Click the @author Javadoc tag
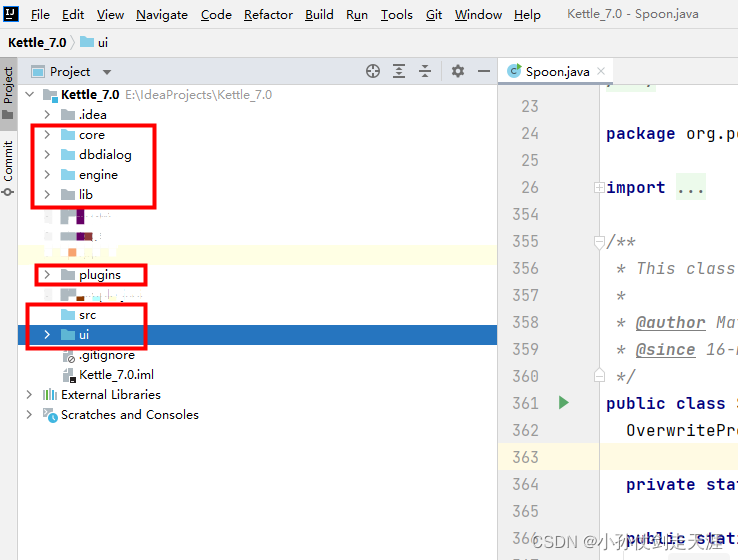 670,322
